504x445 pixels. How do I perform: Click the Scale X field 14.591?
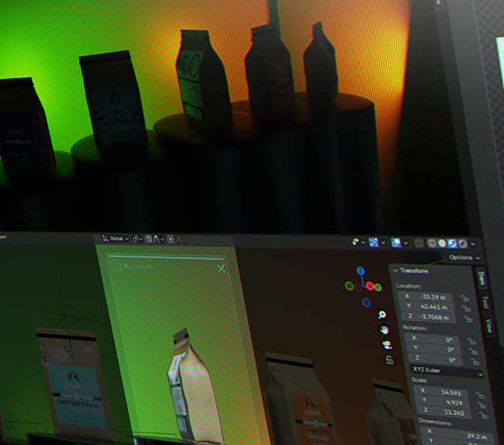441,392
